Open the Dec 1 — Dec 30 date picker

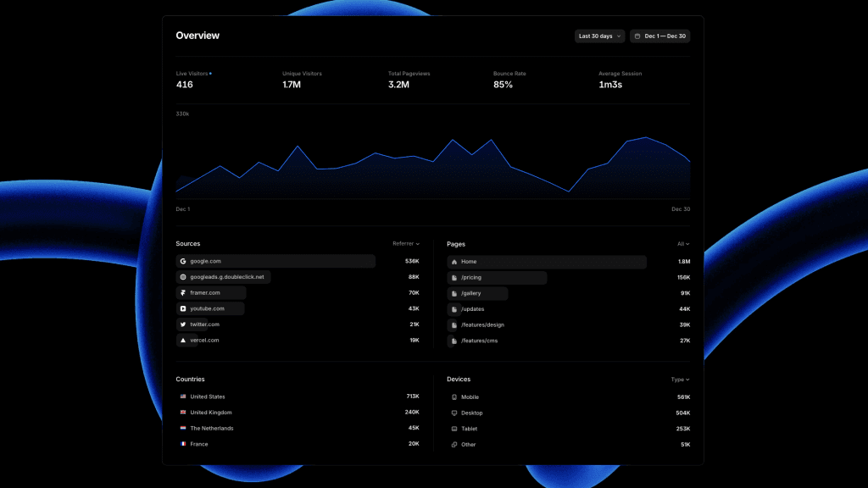coord(659,36)
